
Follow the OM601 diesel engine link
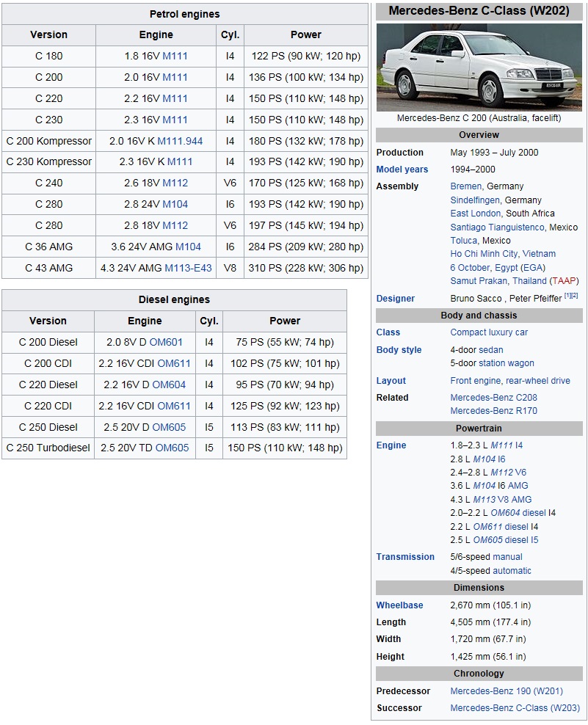[x=166, y=343]
